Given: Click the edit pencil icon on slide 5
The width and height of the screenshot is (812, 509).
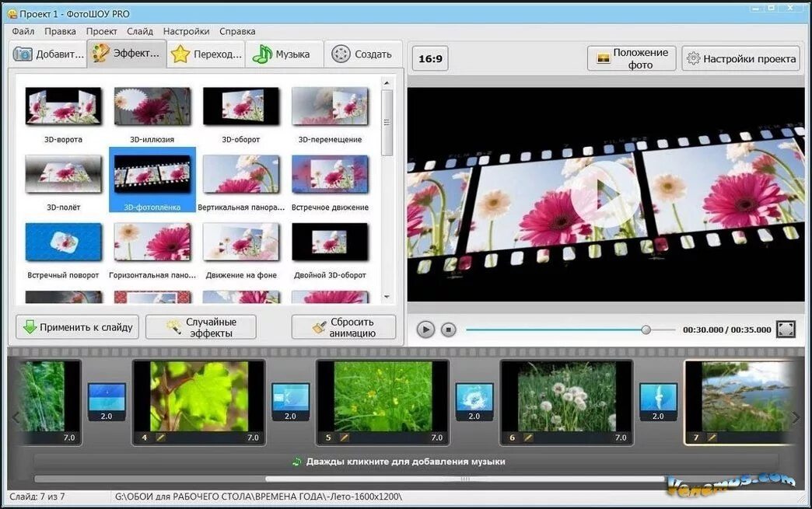Looking at the screenshot, I should (x=344, y=438).
